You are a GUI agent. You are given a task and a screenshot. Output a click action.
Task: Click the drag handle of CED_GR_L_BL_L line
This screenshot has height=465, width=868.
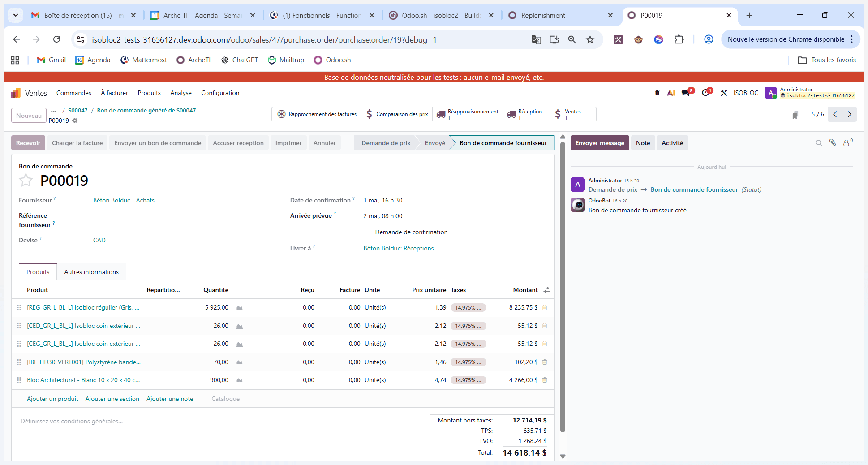click(19, 326)
